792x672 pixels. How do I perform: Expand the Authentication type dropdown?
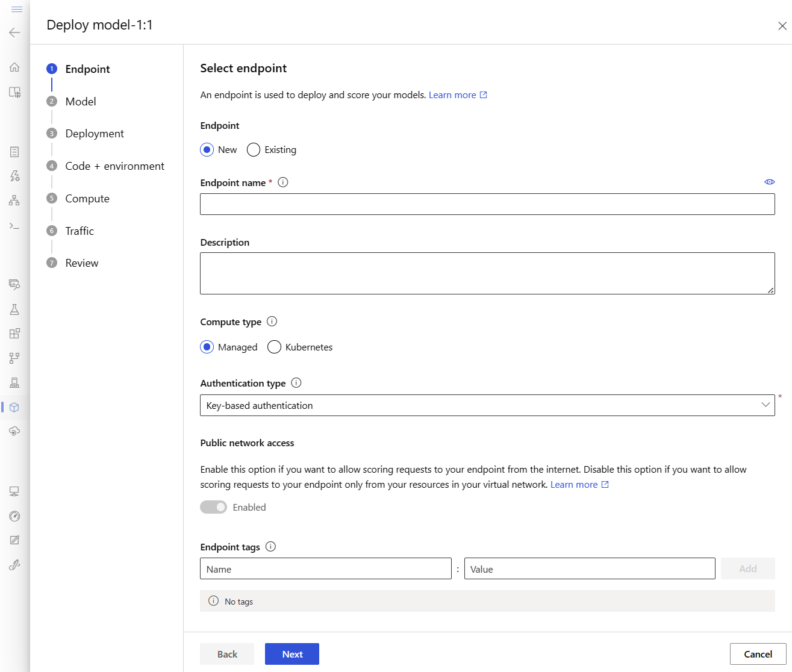(x=487, y=405)
